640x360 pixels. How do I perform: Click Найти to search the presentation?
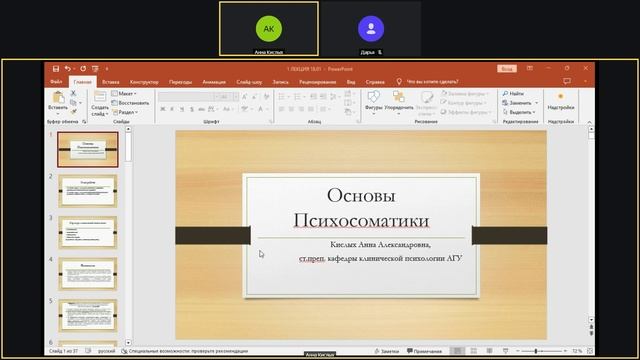(x=513, y=93)
